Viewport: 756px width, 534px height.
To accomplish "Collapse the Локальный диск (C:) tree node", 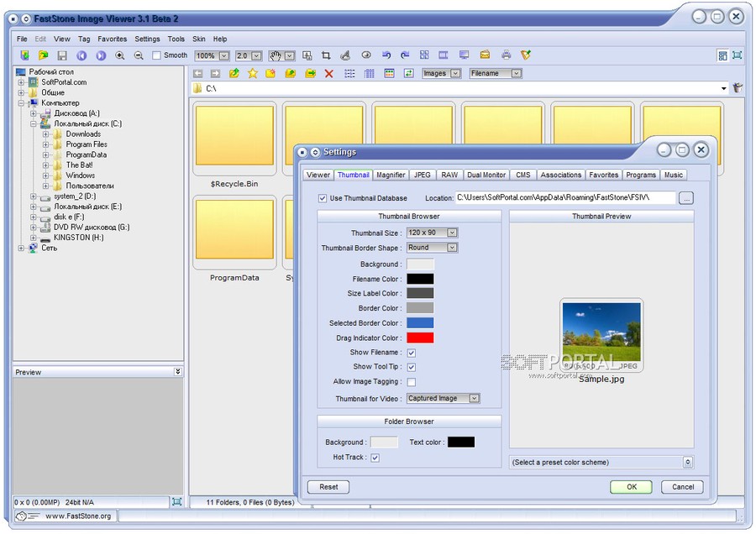I will tap(34, 124).
